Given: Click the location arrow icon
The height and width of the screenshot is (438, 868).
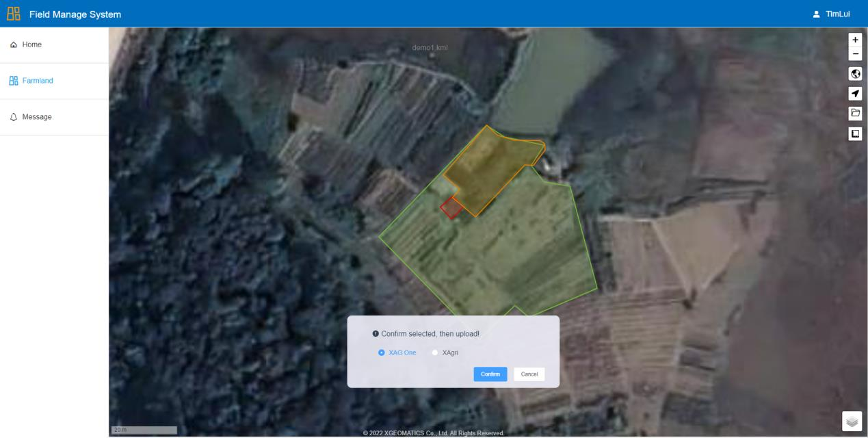Looking at the screenshot, I should 855,94.
